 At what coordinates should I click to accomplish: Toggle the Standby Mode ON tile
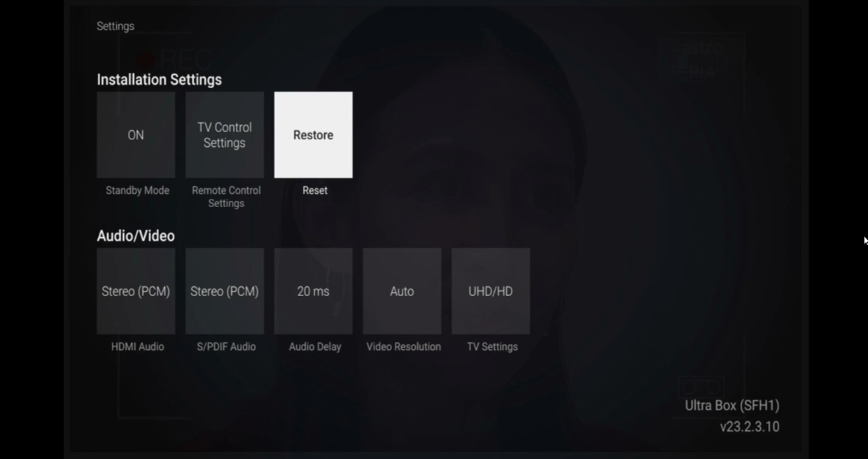tap(136, 135)
